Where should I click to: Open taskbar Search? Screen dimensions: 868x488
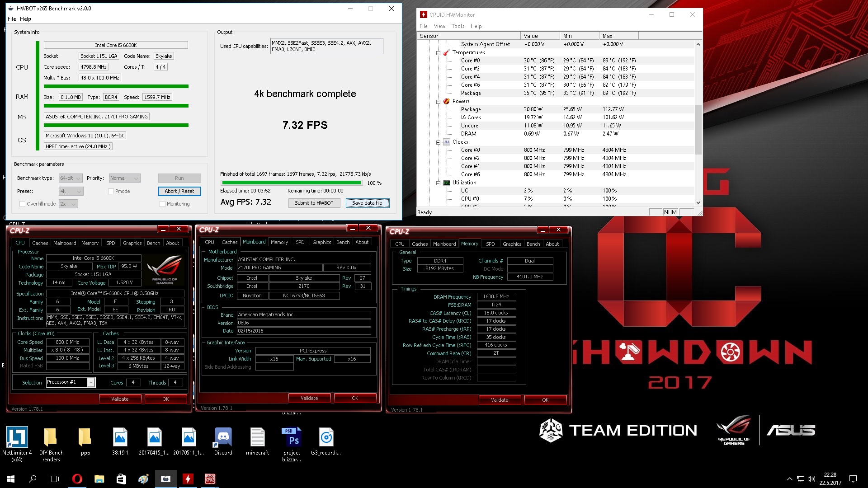[33, 479]
